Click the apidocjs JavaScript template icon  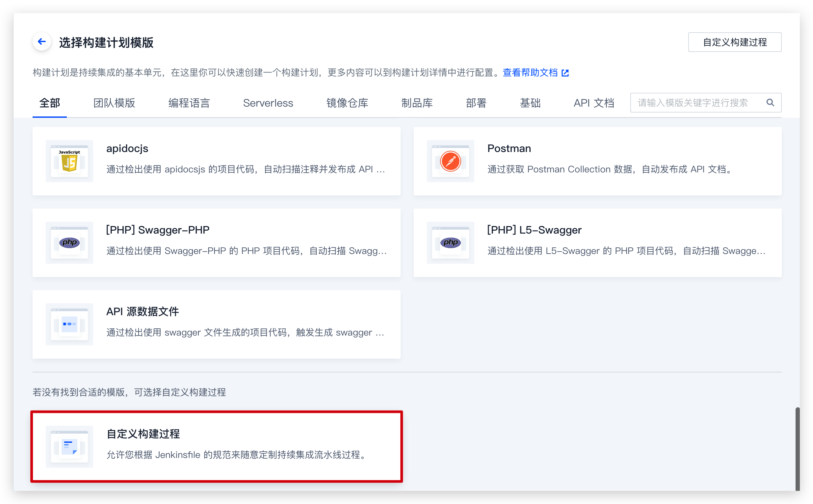coord(69,161)
